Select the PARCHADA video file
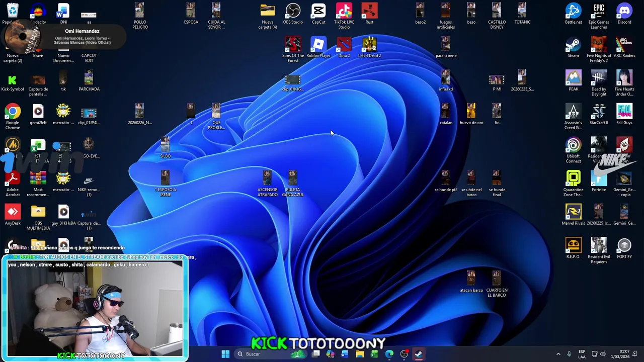The width and height of the screenshot is (644, 362). tap(89, 81)
